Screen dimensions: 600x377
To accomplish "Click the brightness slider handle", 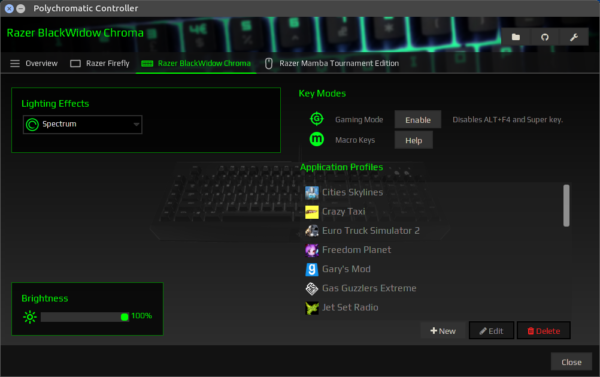I will tap(124, 317).
